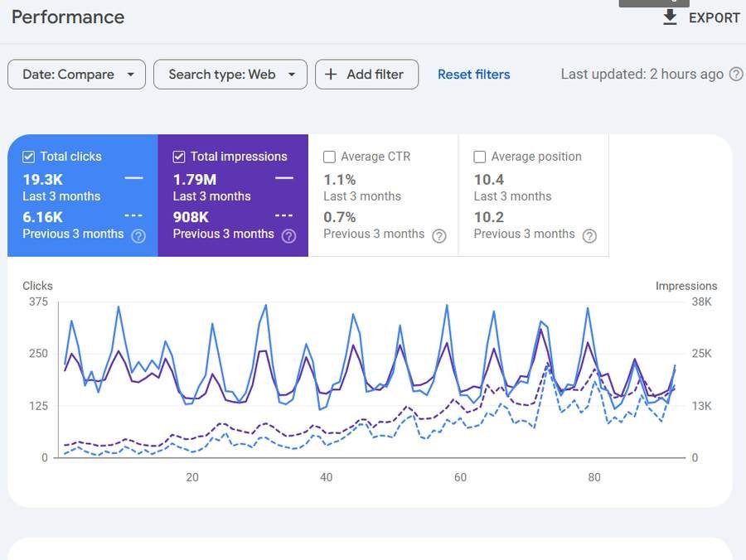Click help icon in Average position card
Viewport: 746px width, 560px height.
point(589,236)
